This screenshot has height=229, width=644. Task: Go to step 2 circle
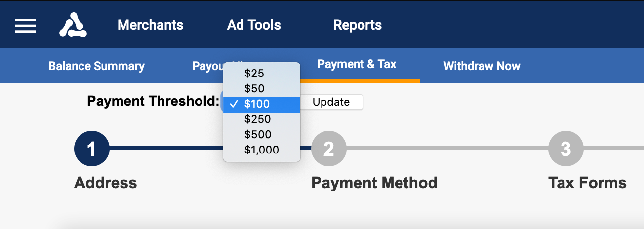pyautogui.click(x=329, y=149)
